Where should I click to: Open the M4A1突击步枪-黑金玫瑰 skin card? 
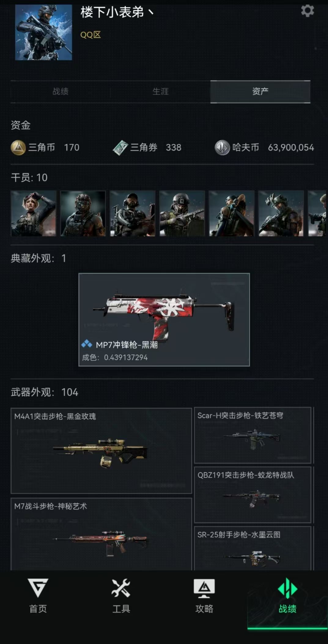101,451
